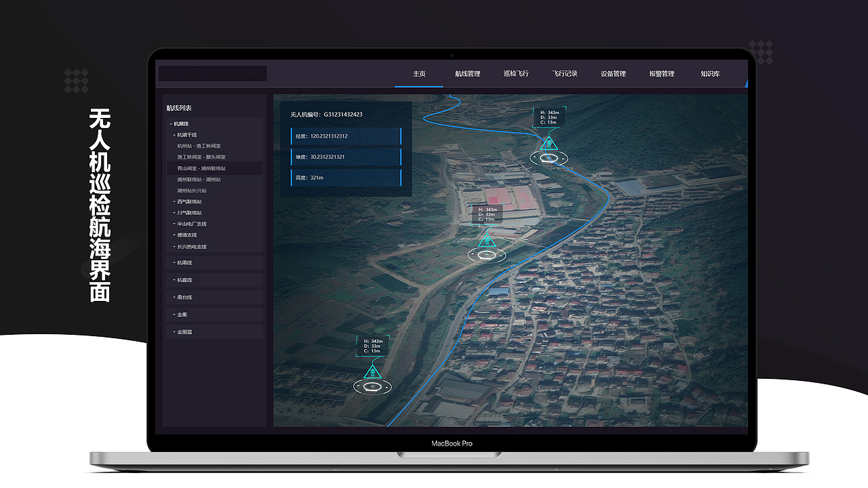Select the route segment starting 渔工桥阀室 -
868x488 pixels.
201,157
